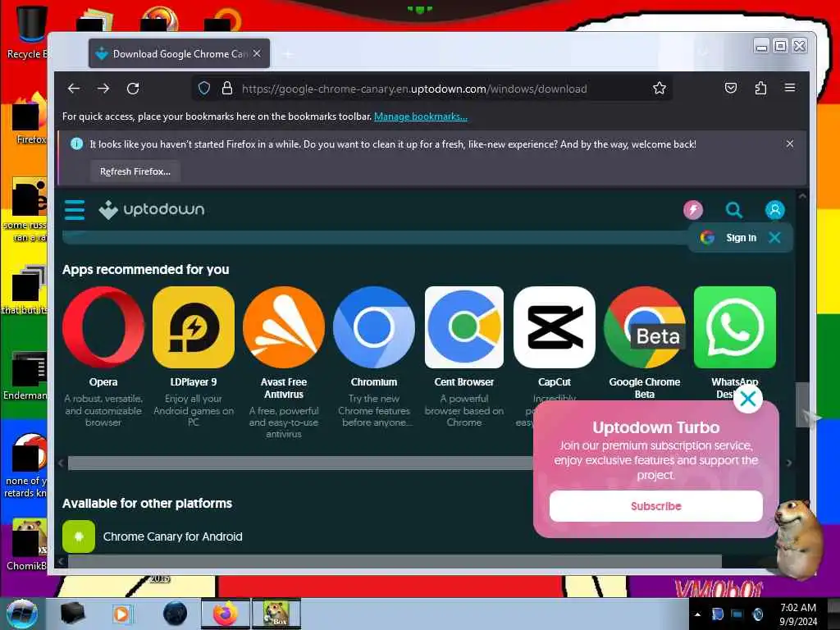
Task: Dismiss the Firefox refresh notification bar
Action: 790,144
